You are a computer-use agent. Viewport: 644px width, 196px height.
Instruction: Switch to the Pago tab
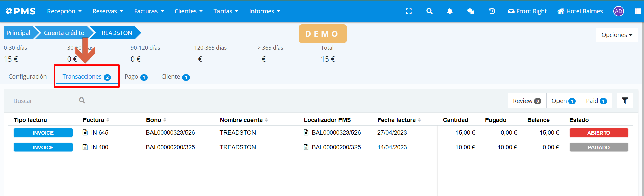(136, 77)
